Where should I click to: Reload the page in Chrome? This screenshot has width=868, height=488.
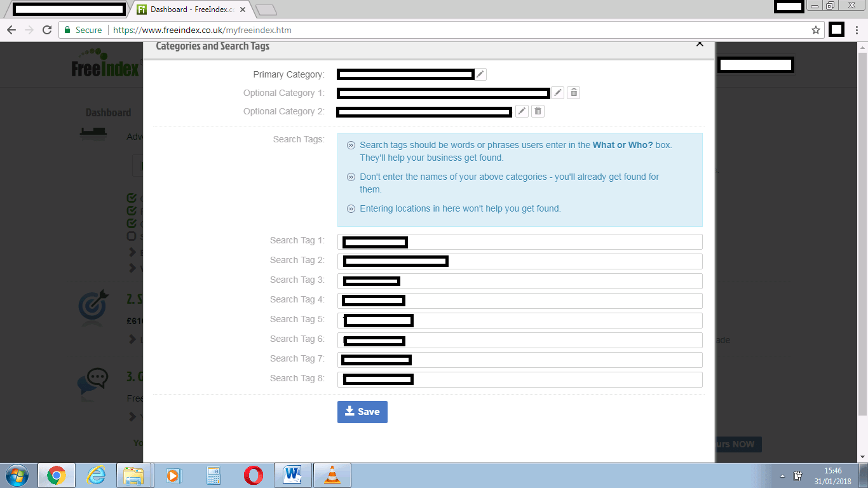tap(47, 30)
